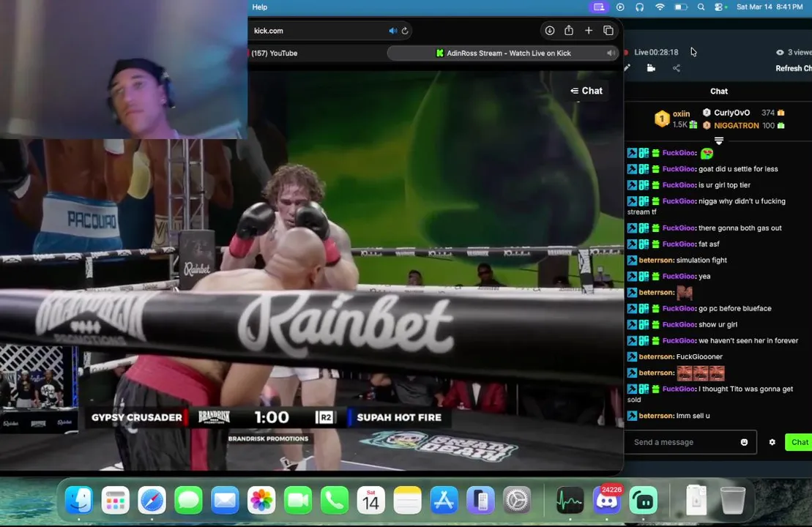This screenshot has width=812, height=527.
Task: Click the purple screen recording menu icon
Action: pos(599,7)
